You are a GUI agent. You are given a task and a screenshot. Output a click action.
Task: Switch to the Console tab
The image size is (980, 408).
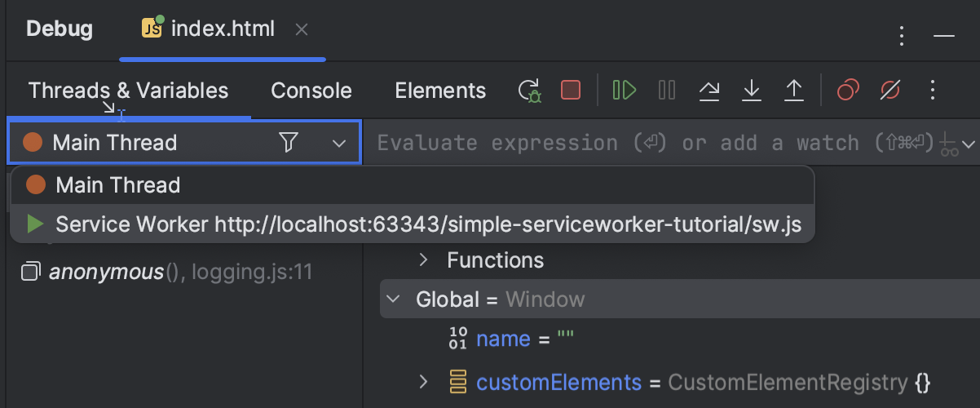pyautogui.click(x=311, y=91)
